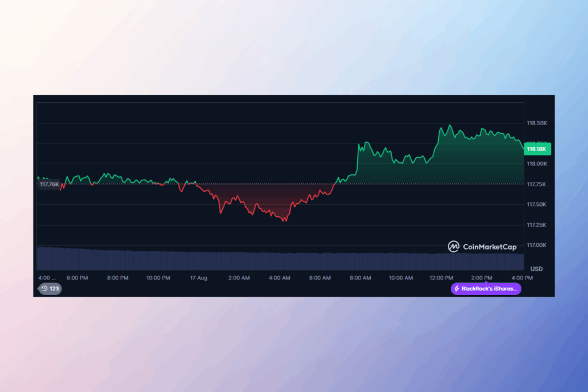The height and width of the screenshot is (392, 588).
Task: Click the 8:00 PM time axis label
Action: (x=118, y=278)
